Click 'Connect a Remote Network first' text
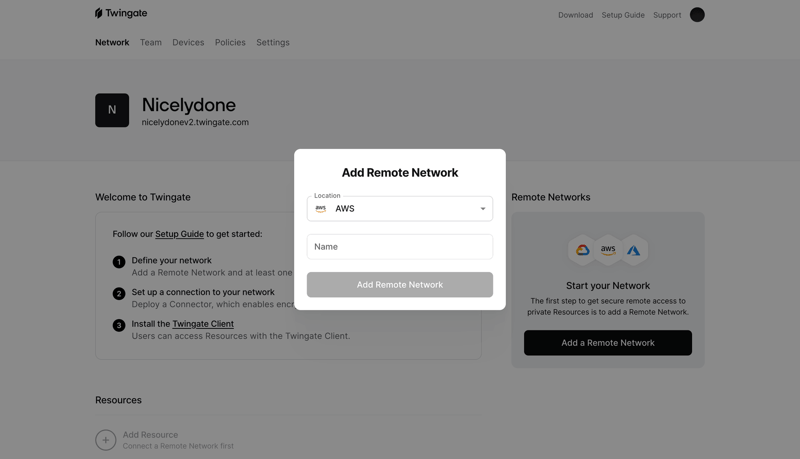Screen dimensions: 800x459 pos(178,446)
